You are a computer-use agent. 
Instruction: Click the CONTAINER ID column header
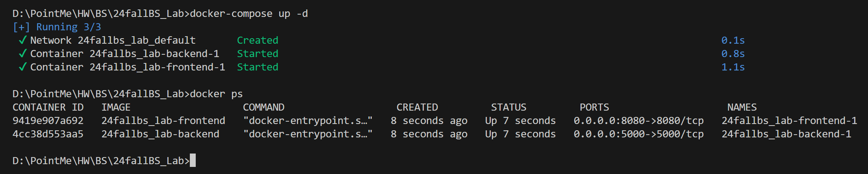[48, 107]
